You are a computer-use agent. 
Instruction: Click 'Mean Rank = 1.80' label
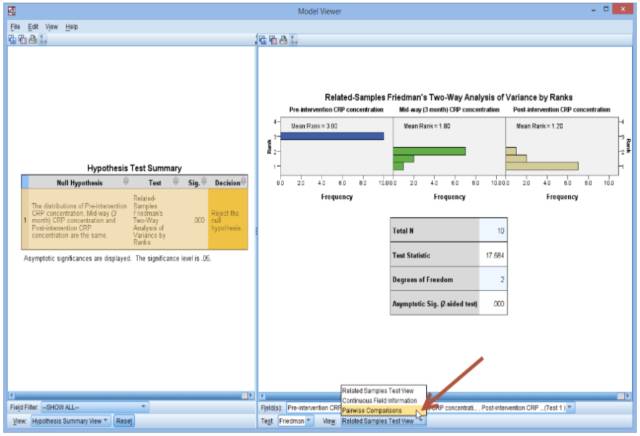click(x=427, y=126)
